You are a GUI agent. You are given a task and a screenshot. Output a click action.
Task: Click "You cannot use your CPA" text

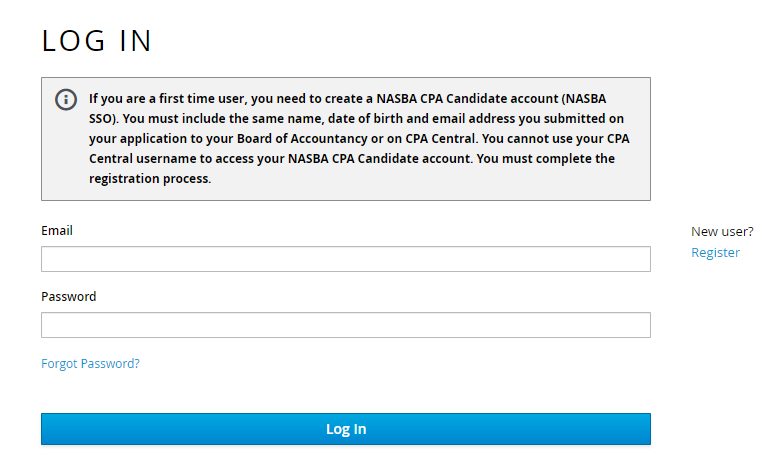pos(556,139)
